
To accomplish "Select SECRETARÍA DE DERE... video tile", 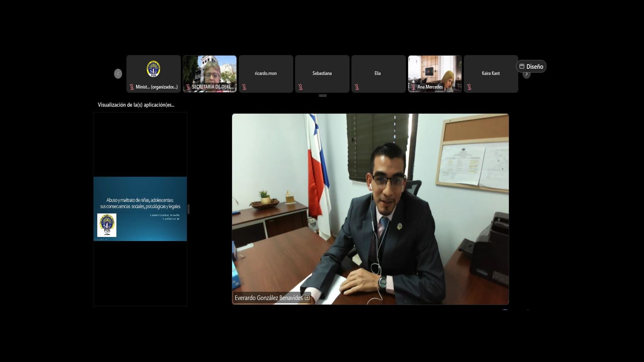I will (210, 72).
